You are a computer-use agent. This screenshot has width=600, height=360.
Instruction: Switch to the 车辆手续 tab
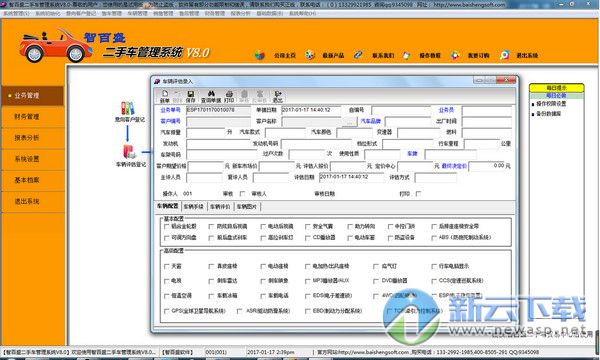coord(194,207)
